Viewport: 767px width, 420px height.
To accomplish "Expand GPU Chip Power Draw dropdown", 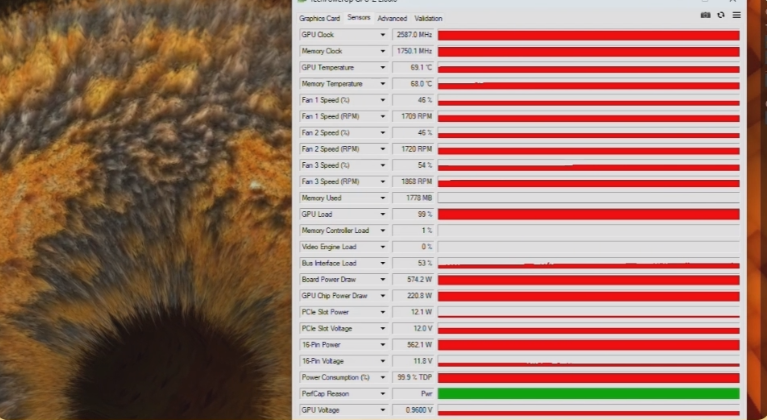I will [x=383, y=296].
